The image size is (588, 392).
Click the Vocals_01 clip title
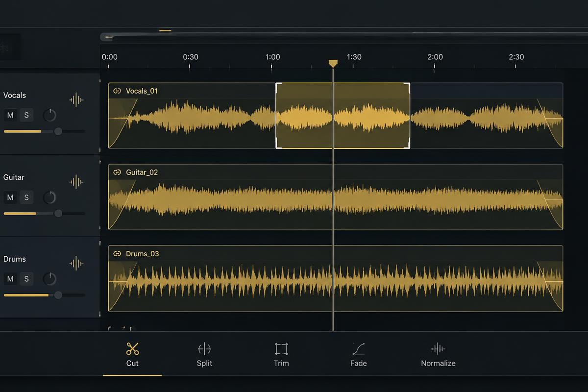pos(142,91)
